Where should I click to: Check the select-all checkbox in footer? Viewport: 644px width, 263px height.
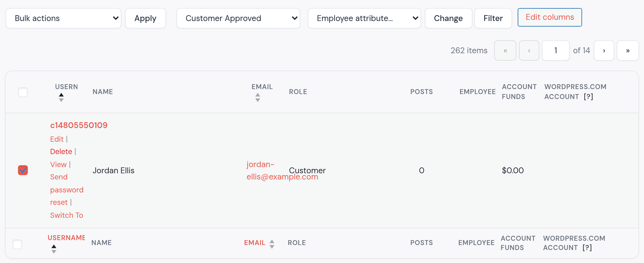tap(17, 244)
